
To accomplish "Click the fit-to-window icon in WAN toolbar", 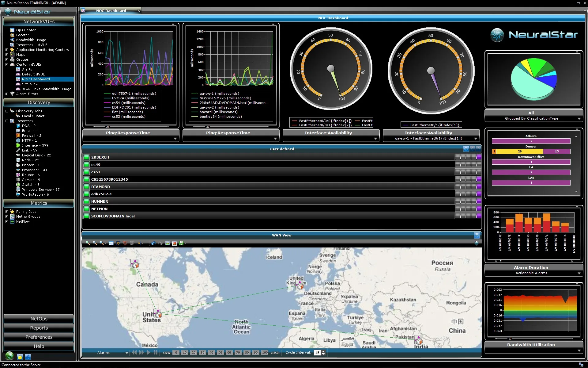I will coord(118,243).
